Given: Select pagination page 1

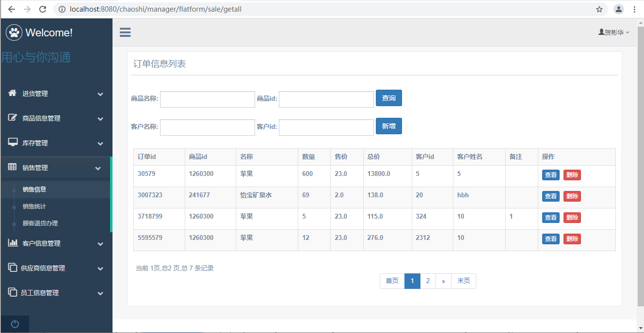Looking at the screenshot, I should coord(412,281).
